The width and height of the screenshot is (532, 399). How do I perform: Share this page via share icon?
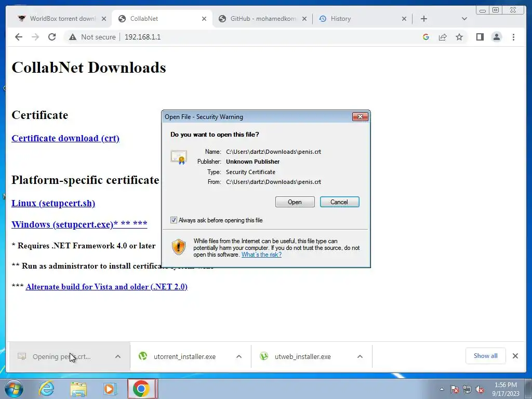click(443, 37)
